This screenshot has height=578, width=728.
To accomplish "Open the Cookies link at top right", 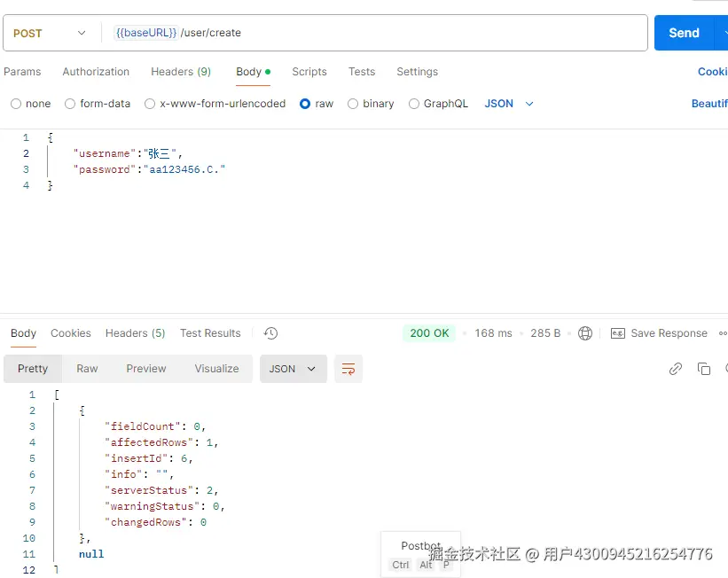I will [713, 72].
